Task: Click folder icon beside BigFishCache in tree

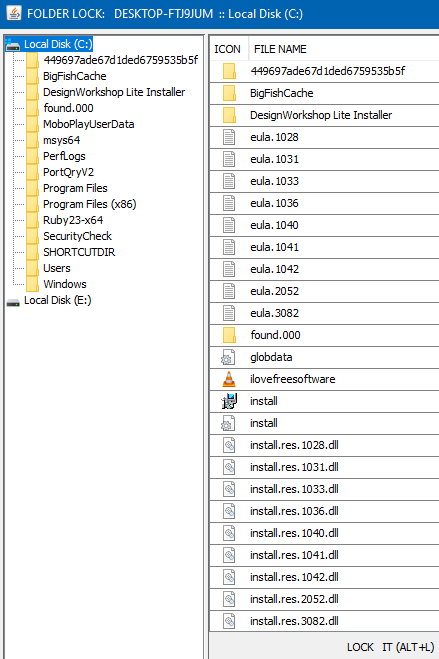Action: coord(32,76)
